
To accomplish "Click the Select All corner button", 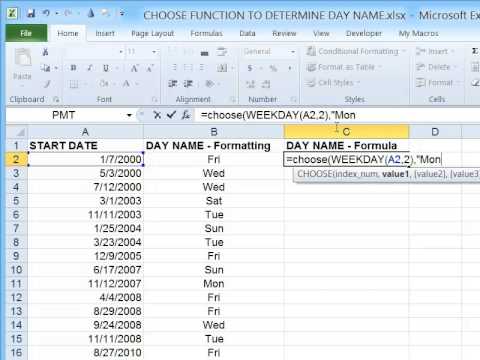I will 17,132.
